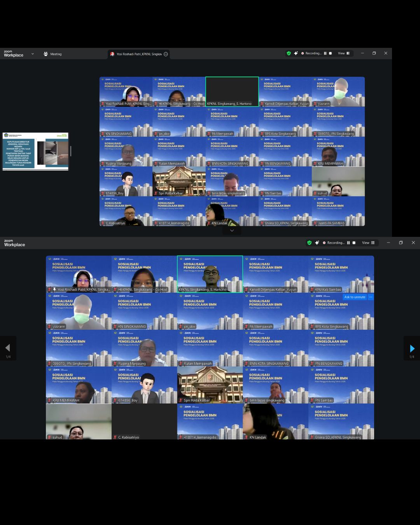
Task: Click the encryption shield icon in lower Zoom window
Action: pos(309,243)
